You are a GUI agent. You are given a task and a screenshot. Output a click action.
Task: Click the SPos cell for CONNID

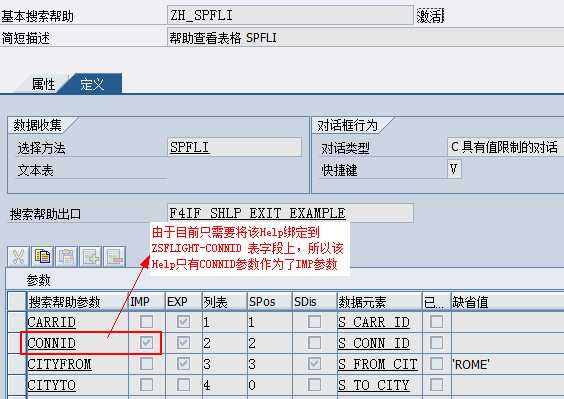(270, 343)
